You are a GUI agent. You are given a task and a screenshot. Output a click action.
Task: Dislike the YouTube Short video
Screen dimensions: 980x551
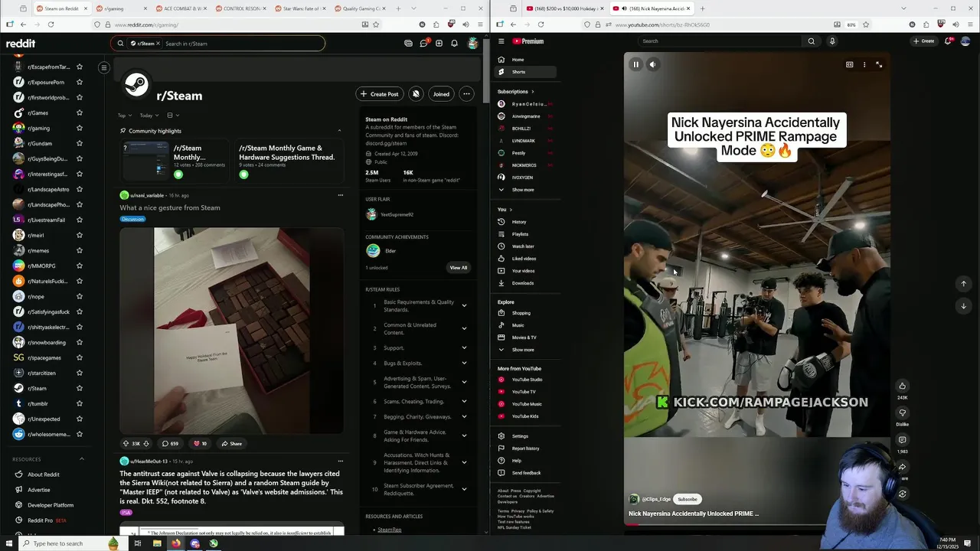coord(902,413)
